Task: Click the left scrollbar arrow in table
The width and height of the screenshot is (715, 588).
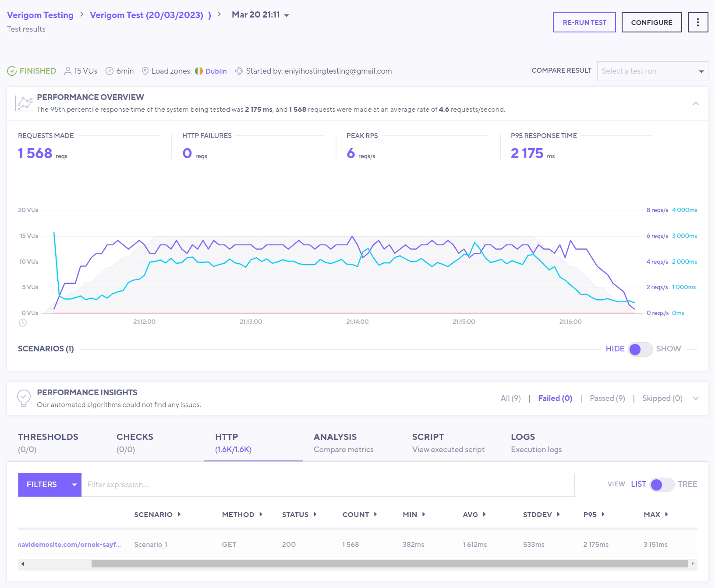Action: point(23,563)
